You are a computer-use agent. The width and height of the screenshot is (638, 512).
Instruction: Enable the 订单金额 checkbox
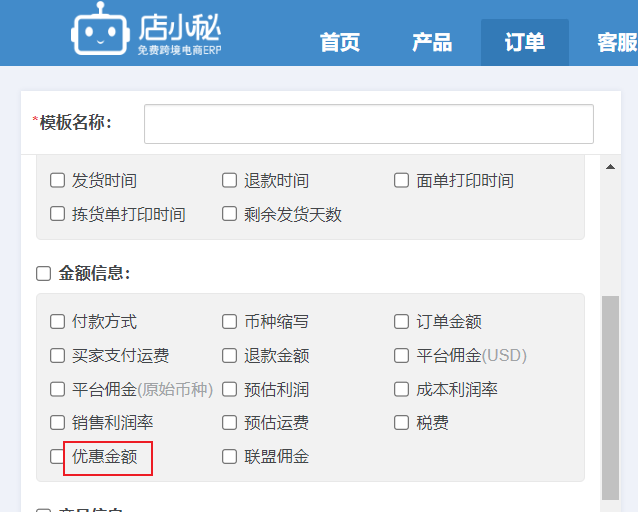coord(402,322)
